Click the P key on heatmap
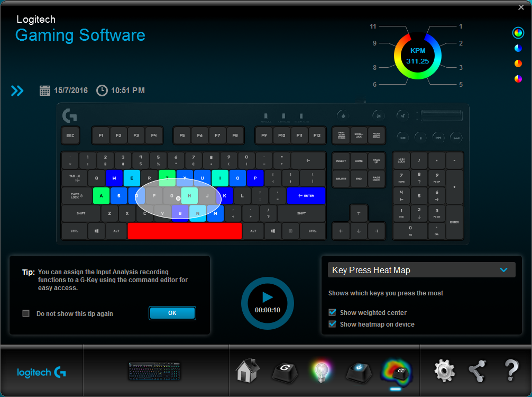This screenshot has width=532, height=397. (255, 178)
